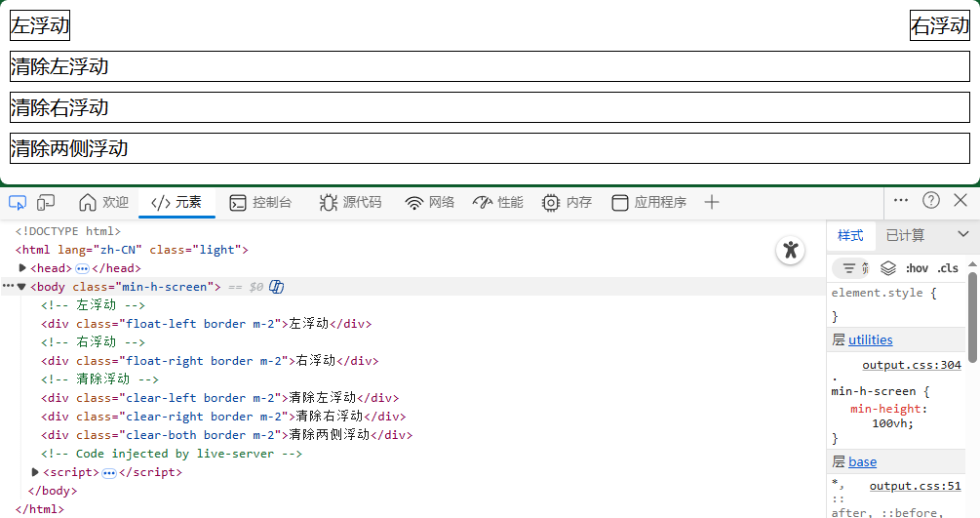The image size is (980, 518).
Task: Open the 欢迎 tab
Action: point(103,203)
